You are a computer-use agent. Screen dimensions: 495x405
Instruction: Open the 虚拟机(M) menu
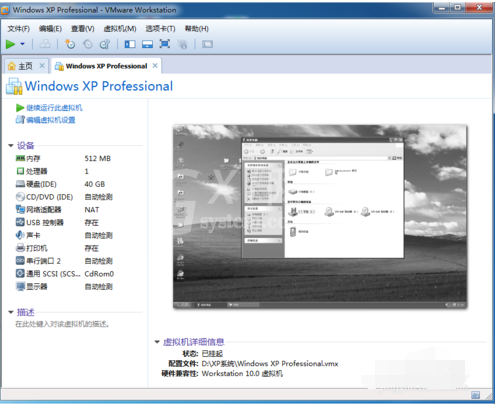coord(120,29)
